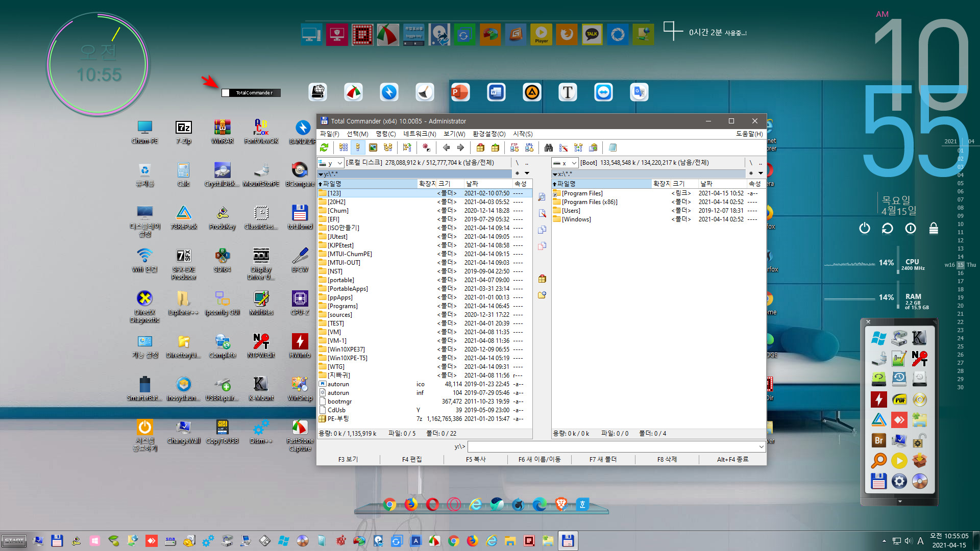Screen dimensions: 980x551
Task: Click the power icon in the clock widget
Action: pyautogui.click(x=864, y=228)
